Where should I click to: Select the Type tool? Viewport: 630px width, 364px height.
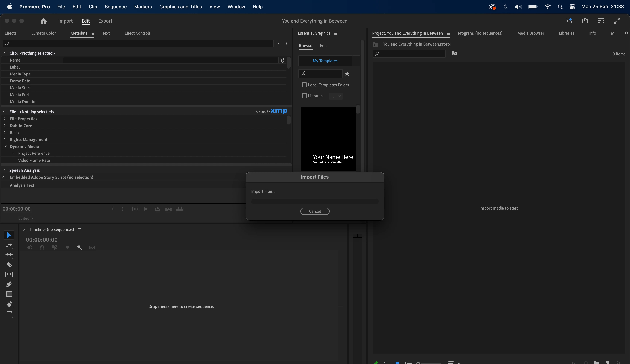[x=9, y=314]
